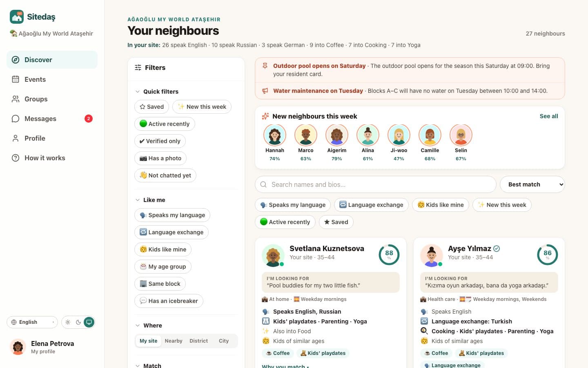Click the megaphone icon on water maintenance notice
Image resolution: width=588 pixels, height=368 pixels.
coord(265,91)
